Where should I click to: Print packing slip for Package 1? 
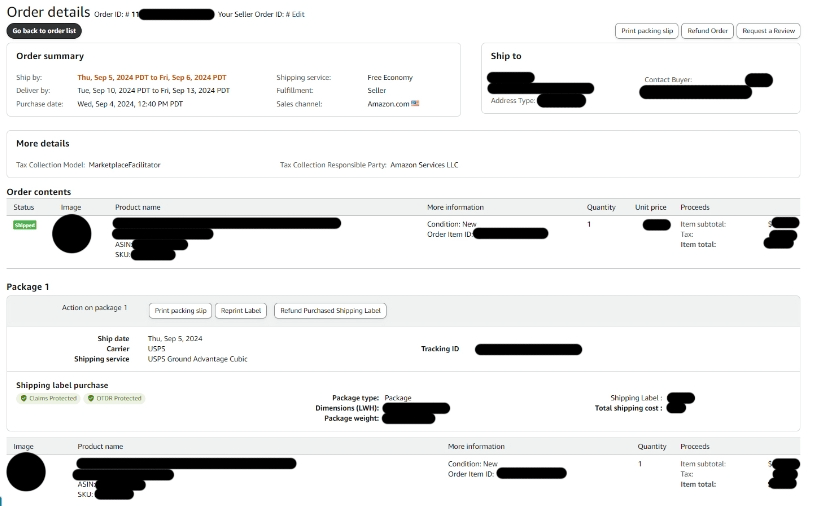(181, 311)
